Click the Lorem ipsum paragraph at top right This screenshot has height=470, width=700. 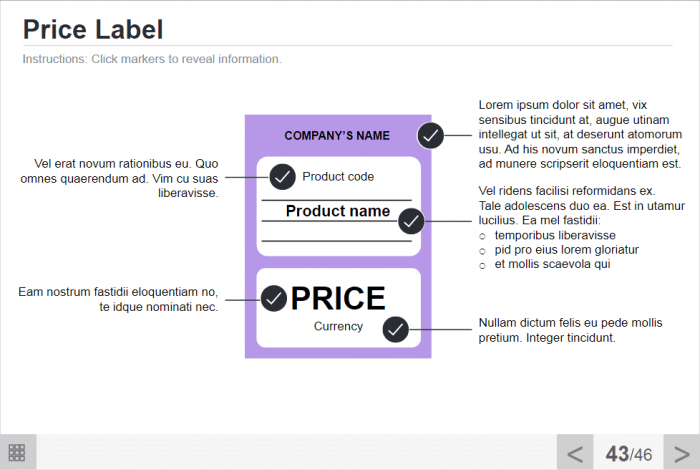tap(580, 134)
